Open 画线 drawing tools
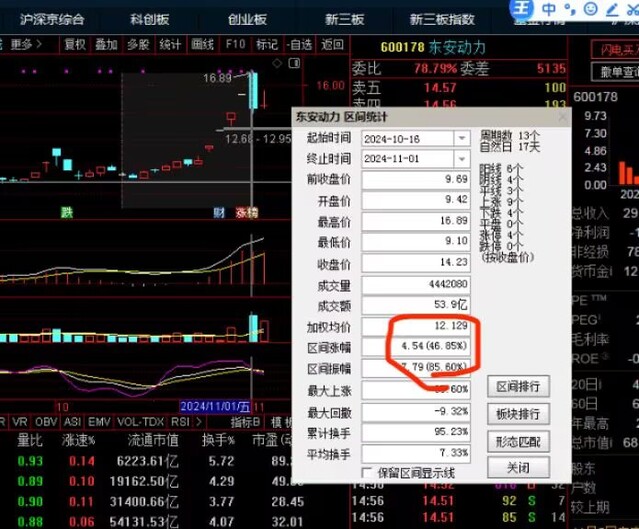Viewport: 639px width, 529px height. [x=203, y=44]
